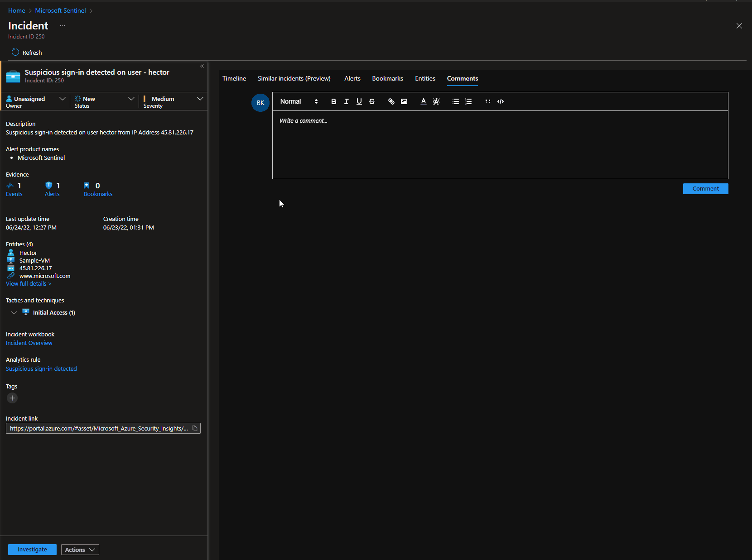Toggle bold formatting in comment editor
The image size is (752, 560).
point(333,101)
